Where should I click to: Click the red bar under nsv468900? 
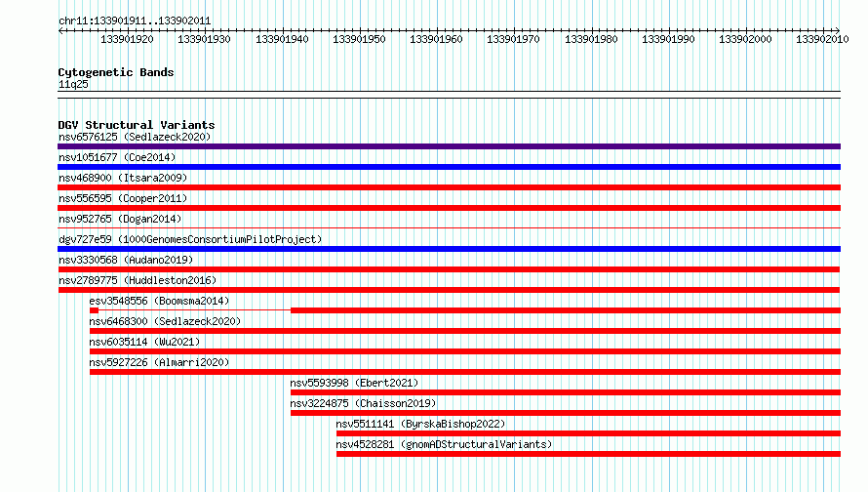pos(449,187)
